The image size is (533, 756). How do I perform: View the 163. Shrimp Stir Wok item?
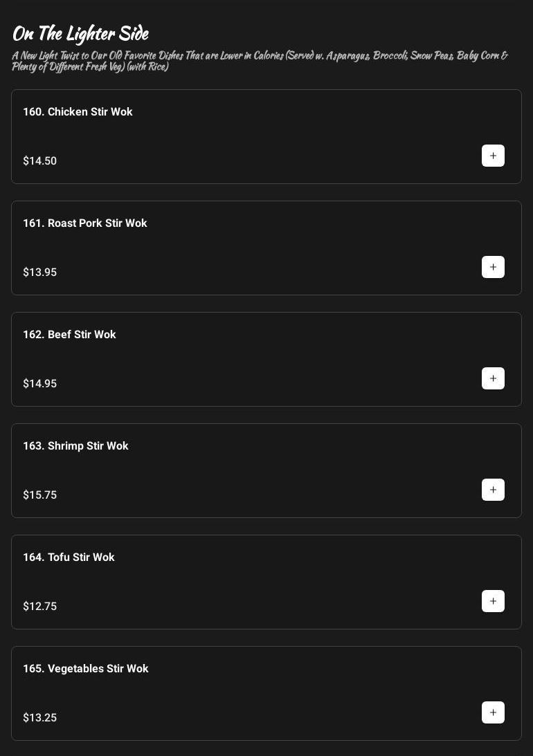[75, 446]
